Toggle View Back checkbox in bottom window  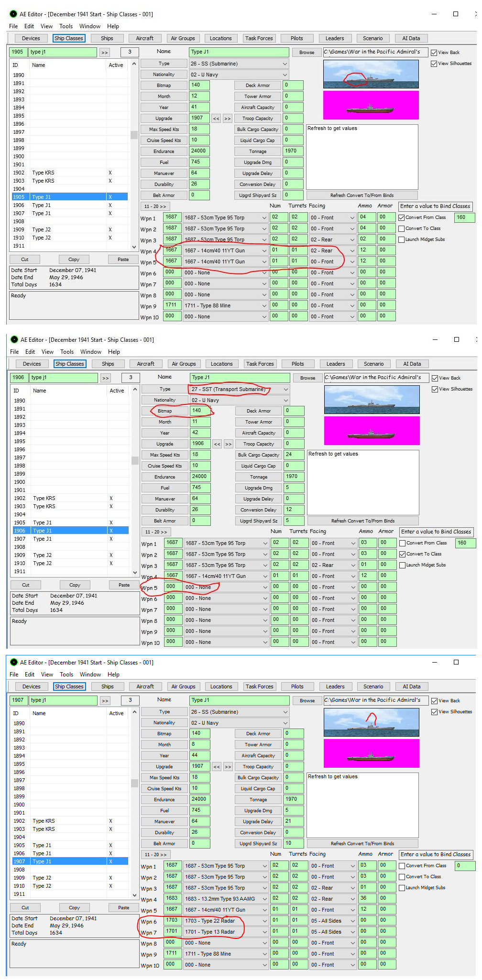click(434, 701)
